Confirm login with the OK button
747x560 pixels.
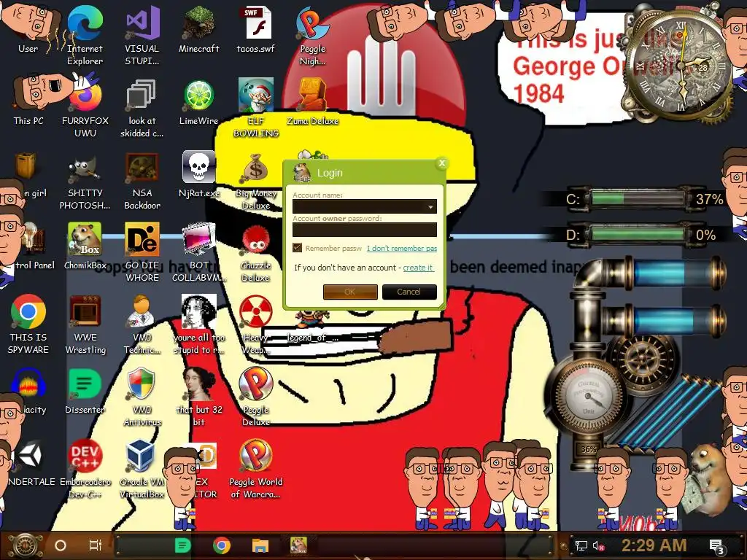click(350, 292)
